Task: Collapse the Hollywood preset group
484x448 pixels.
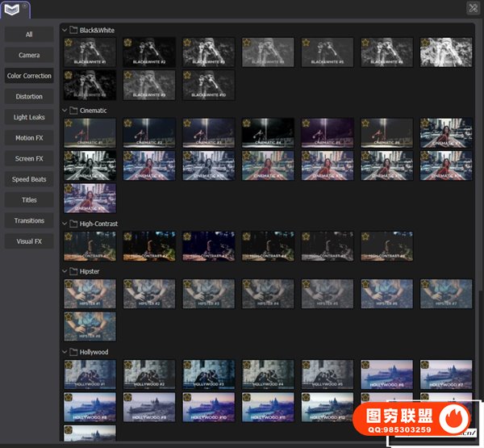Action: click(65, 353)
